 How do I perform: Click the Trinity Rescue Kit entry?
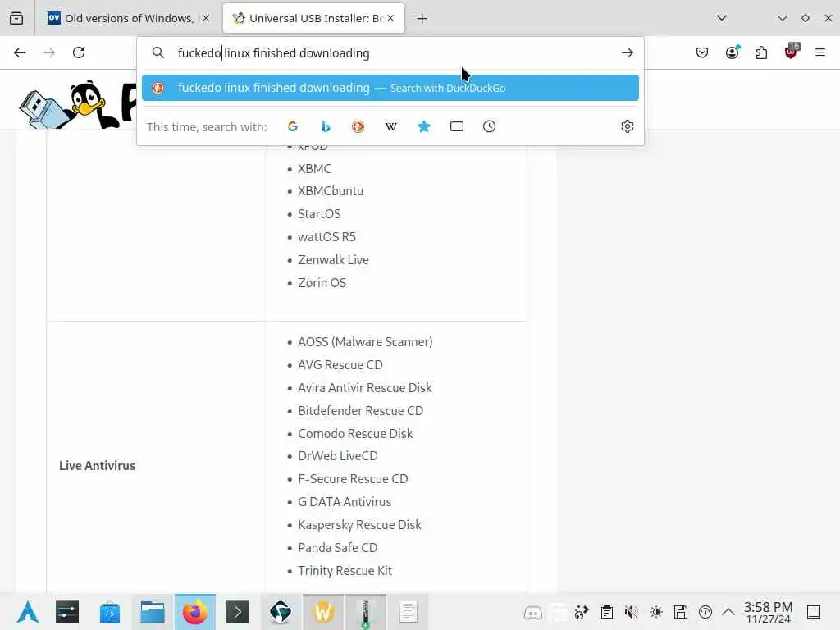tap(345, 571)
